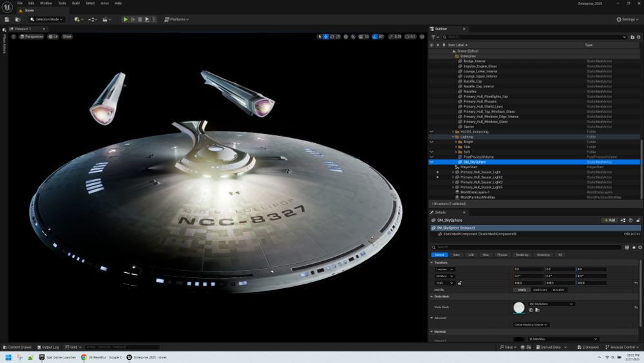Toggle the world/local coordinate space icon
Screen dimensions: 644x363
tap(346, 37)
